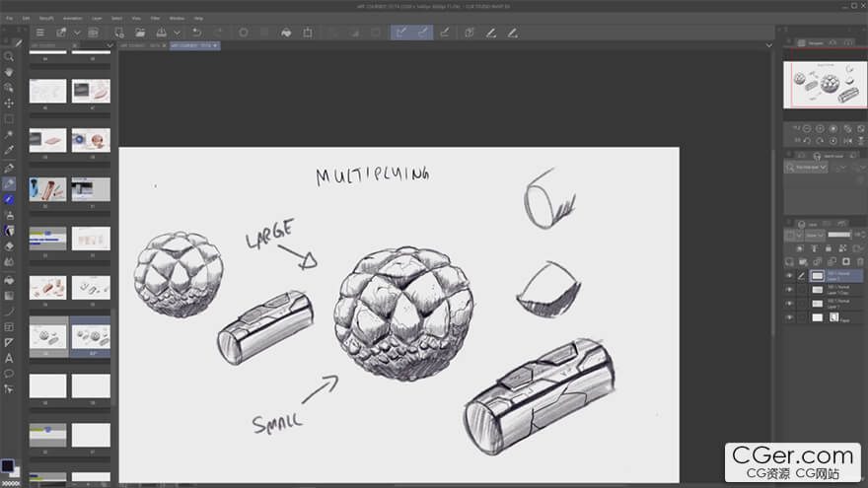Screen dimensions: 868x488
Task: Click the Undo arrow icon
Action: tap(196, 33)
